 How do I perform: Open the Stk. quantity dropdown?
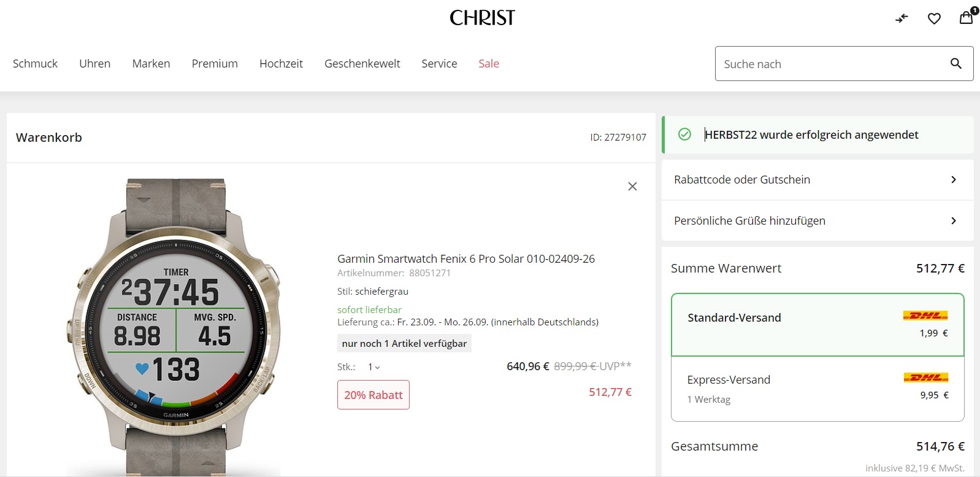tap(373, 367)
